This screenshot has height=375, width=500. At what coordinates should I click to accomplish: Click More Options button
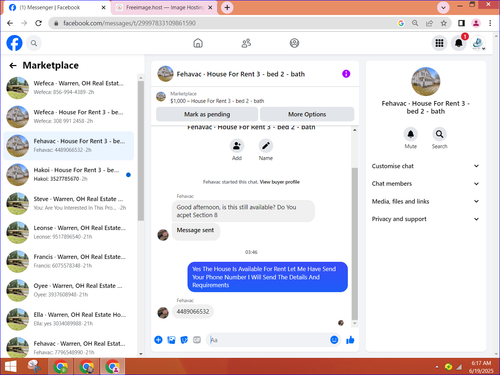pyautogui.click(x=307, y=114)
